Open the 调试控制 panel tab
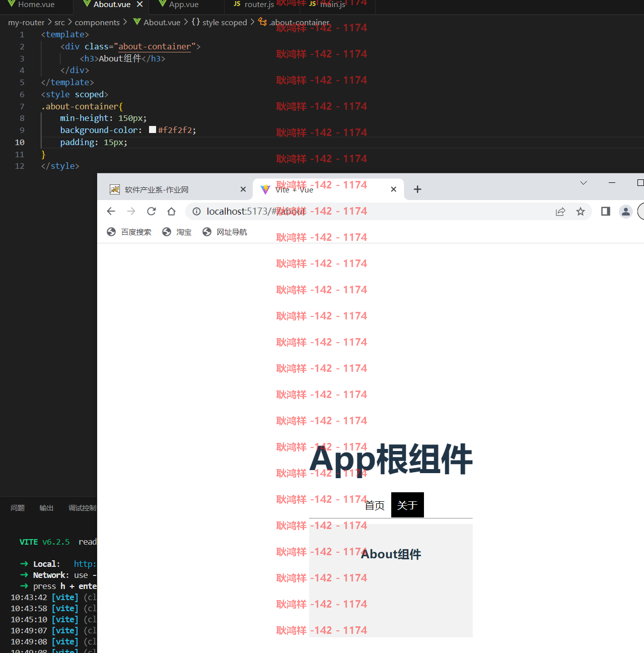Image resolution: width=644 pixels, height=653 pixels. 82,508
